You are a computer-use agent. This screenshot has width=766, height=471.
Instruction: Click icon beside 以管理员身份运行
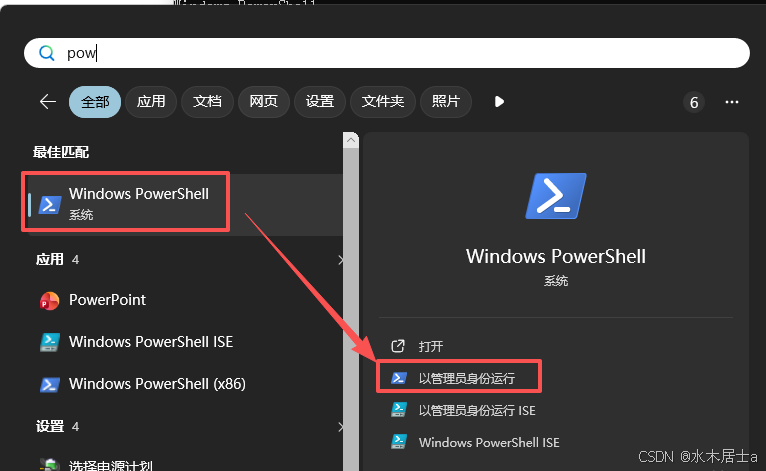click(x=399, y=378)
